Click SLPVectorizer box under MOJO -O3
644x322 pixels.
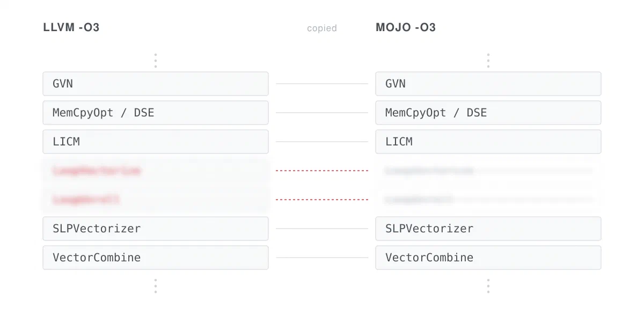[488, 229]
